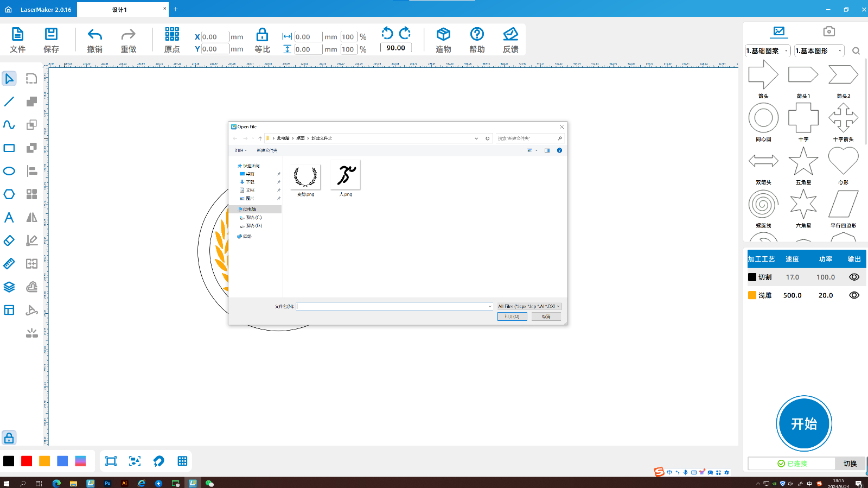Open the file type filter dropdown
Viewport: 868px width, 488px height.
pos(529,306)
